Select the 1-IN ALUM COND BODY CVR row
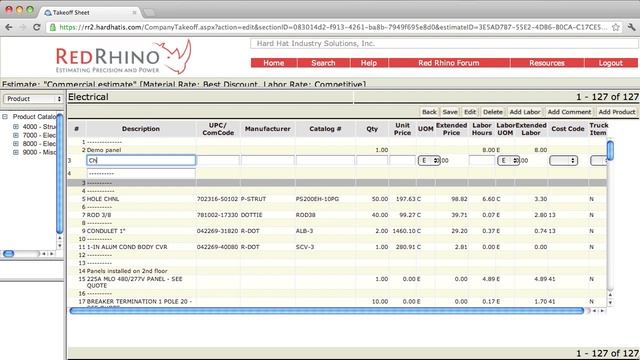This screenshot has height=360, width=640. pos(337,247)
